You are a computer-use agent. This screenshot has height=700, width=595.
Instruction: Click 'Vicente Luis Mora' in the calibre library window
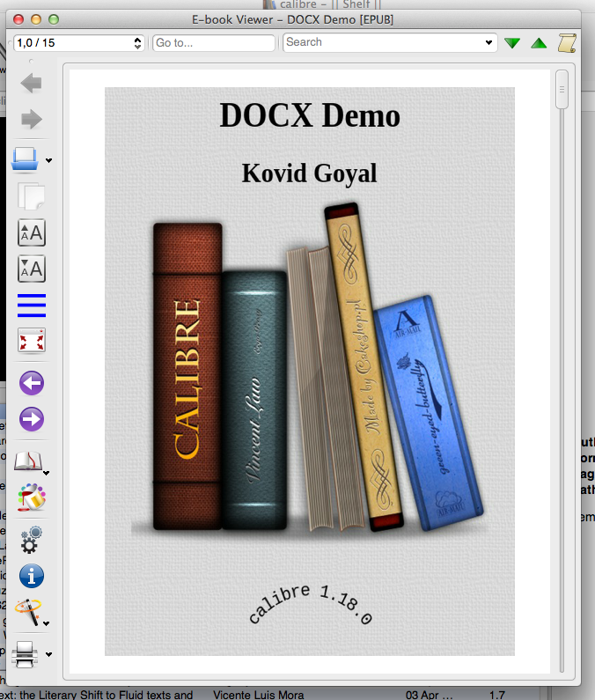259,695
